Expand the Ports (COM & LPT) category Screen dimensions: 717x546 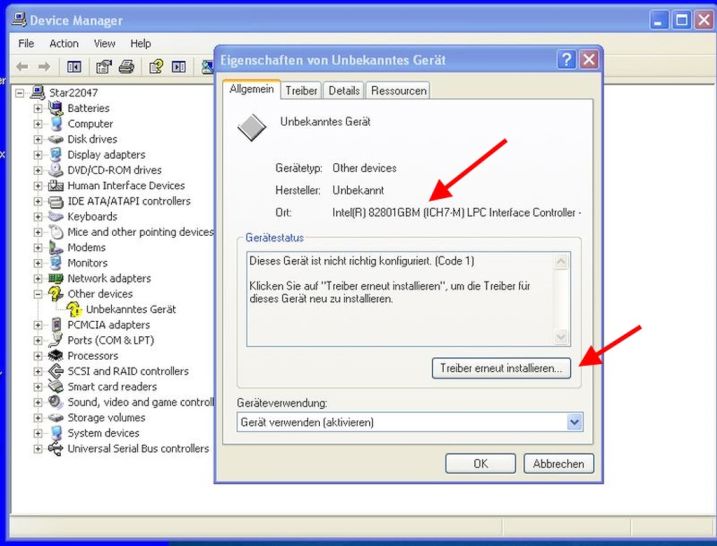(38, 340)
